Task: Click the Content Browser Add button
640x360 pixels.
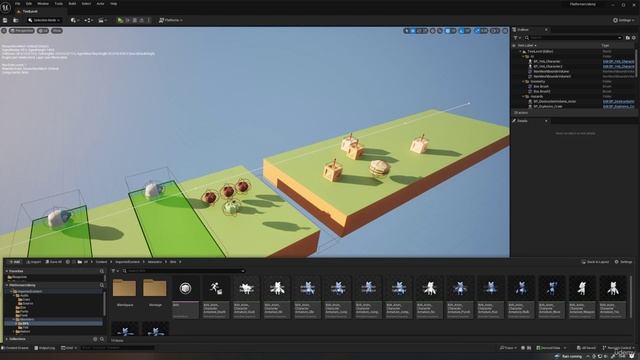Action: [14, 262]
